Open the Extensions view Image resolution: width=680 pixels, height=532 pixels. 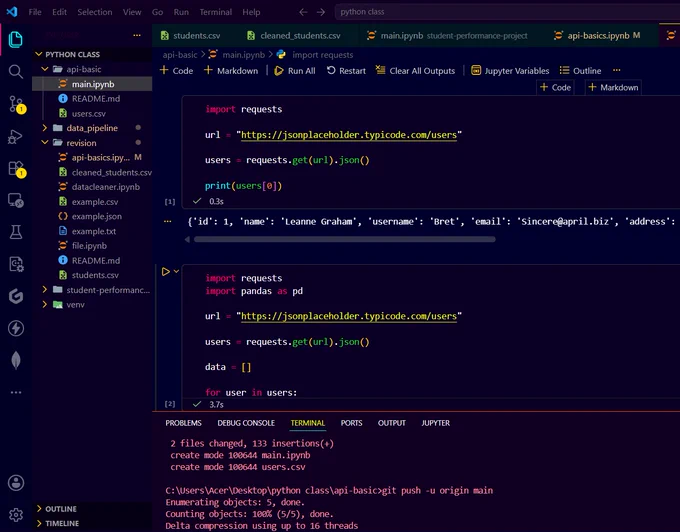tap(16, 169)
